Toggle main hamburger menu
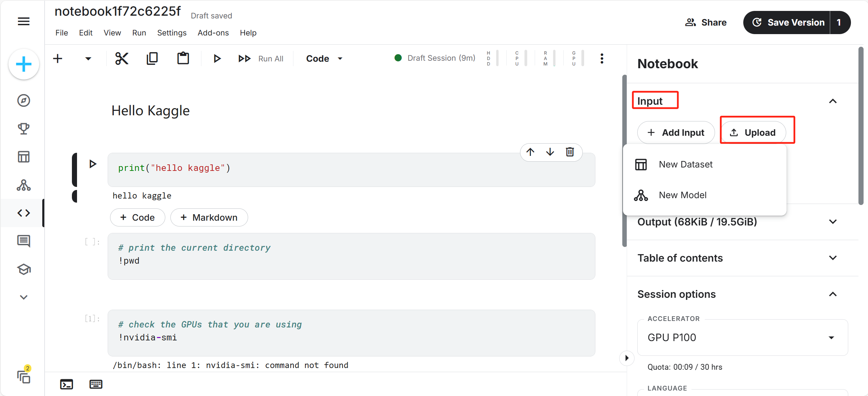868x396 pixels. [24, 21]
